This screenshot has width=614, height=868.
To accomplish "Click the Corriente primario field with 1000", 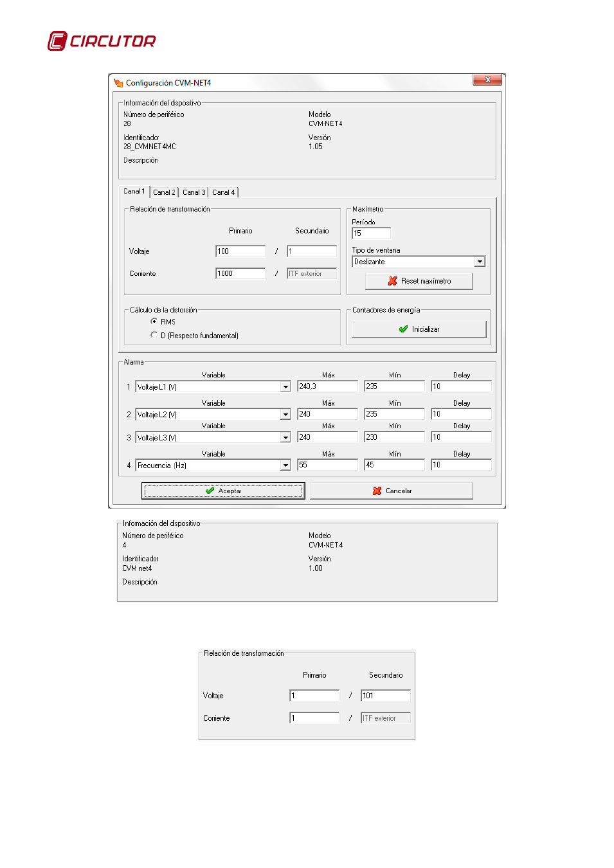I will point(240,273).
